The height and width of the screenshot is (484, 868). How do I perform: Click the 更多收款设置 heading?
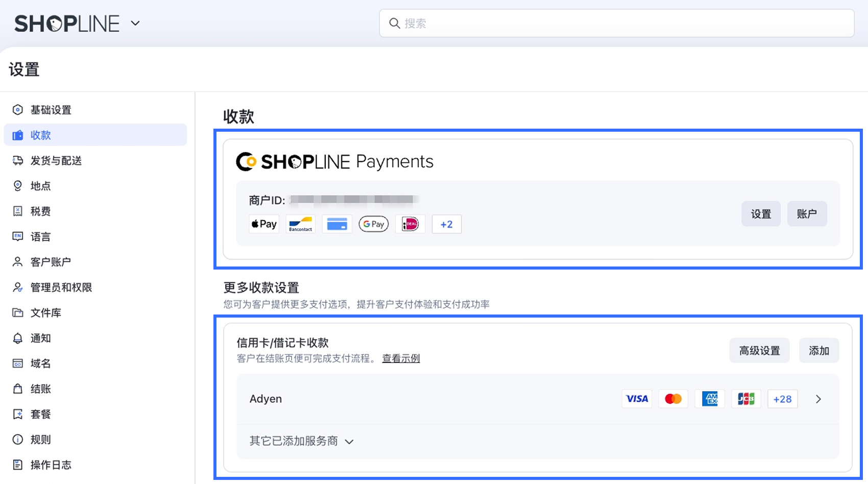tap(261, 287)
